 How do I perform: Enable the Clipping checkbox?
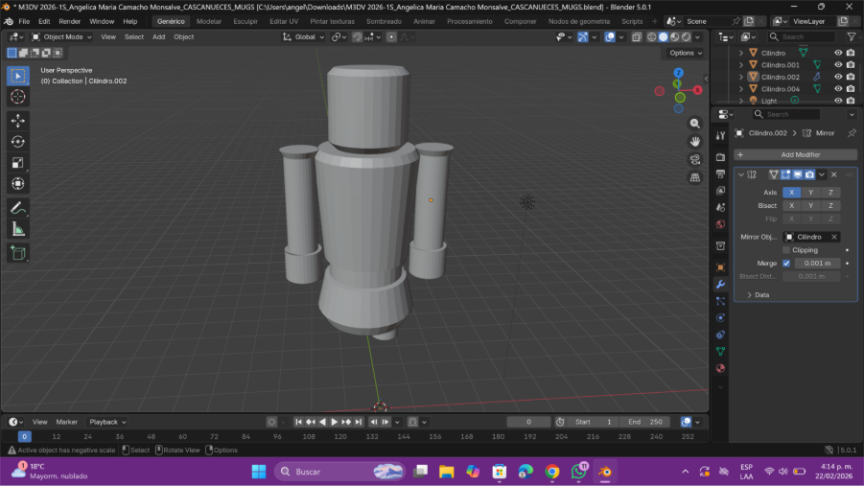point(786,250)
